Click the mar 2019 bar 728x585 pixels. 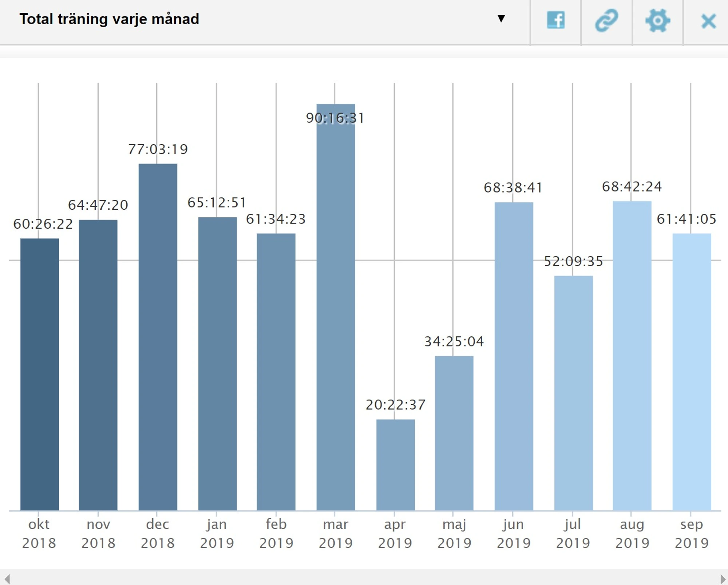[x=336, y=309]
